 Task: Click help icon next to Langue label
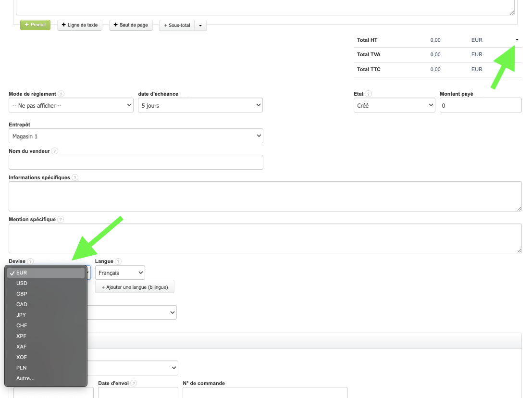tap(118, 261)
